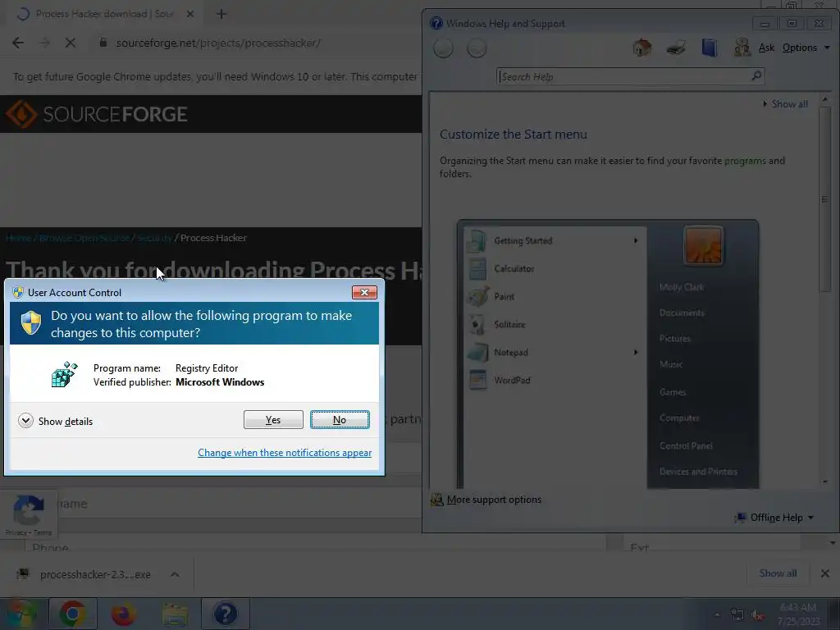
Task: Click the Chrome address bar URL
Action: pos(218,43)
